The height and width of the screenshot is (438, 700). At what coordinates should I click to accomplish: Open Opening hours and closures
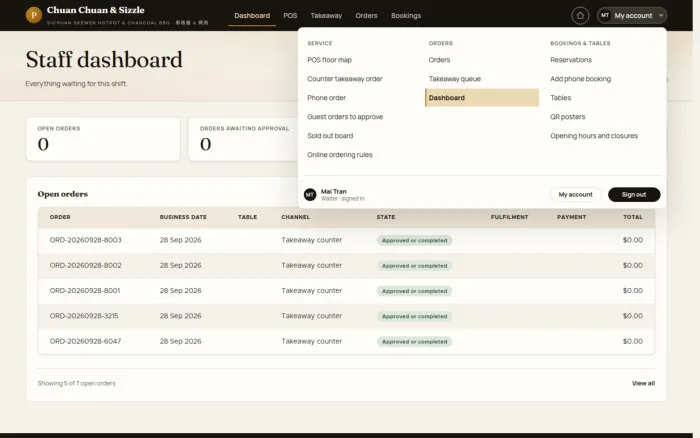(x=594, y=136)
